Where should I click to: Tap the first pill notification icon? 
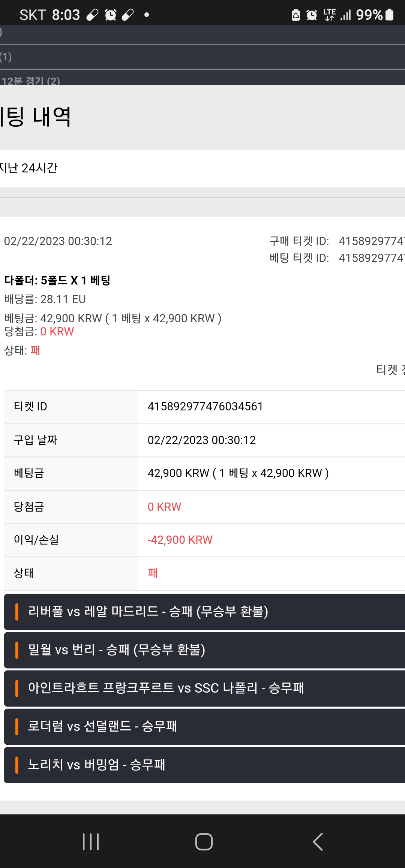pyautogui.click(x=92, y=15)
